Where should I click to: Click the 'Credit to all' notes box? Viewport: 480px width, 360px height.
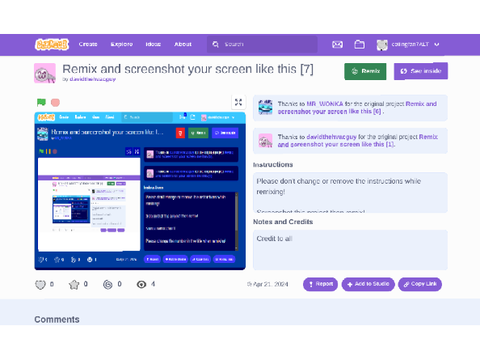350,250
